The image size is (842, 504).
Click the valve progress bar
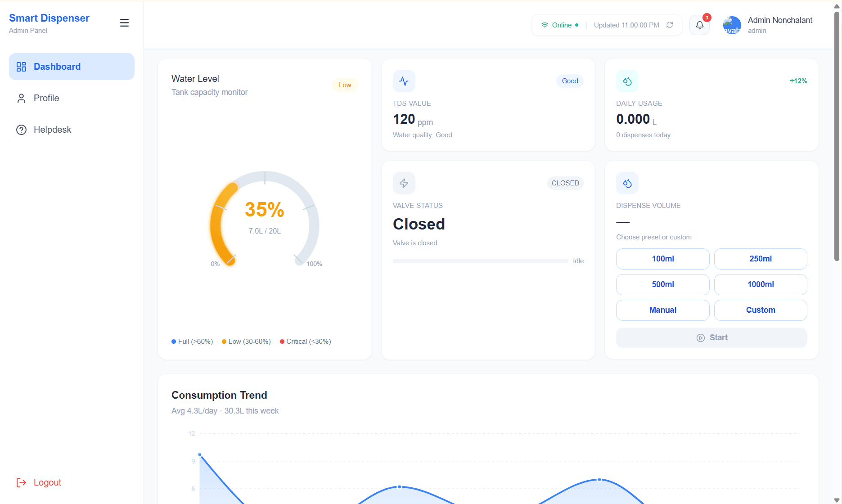(x=480, y=261)
